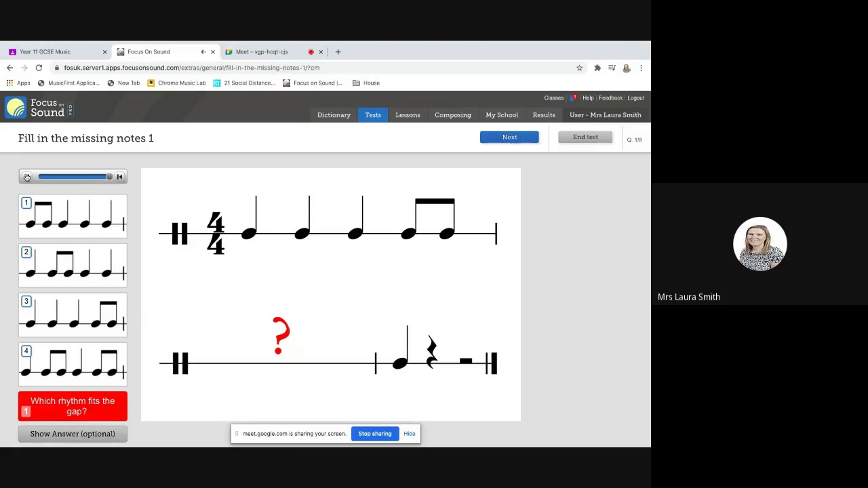Click the End test button

[x=585, y=137]
